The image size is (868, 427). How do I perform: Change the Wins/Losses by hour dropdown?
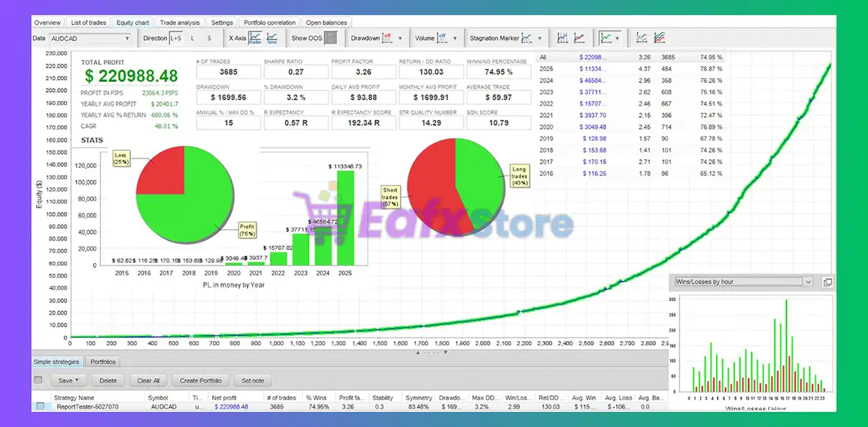pyautogui.click(x=807, y=281)
